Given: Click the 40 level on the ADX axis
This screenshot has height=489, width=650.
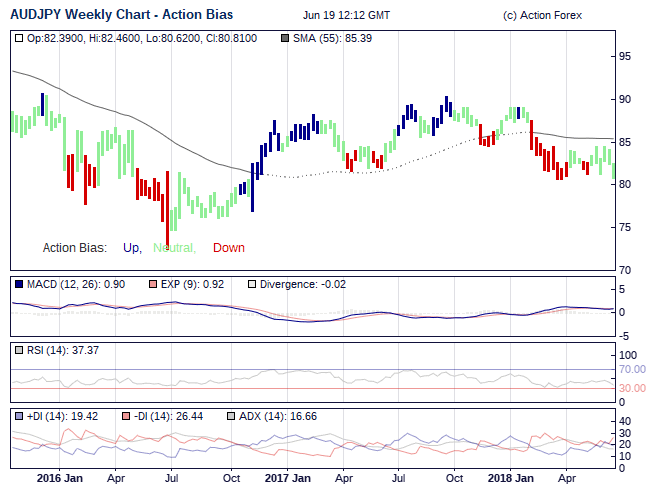Looking at the screenshot, I should [x=625, y=421].
